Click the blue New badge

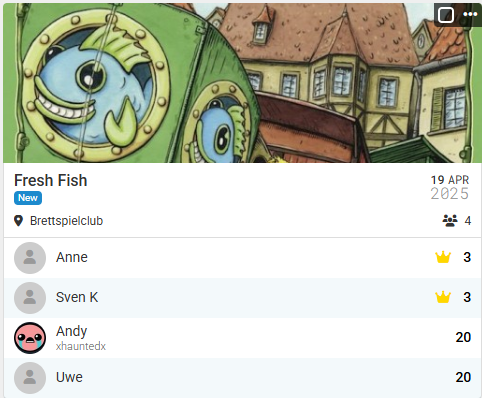[x=28, y=198]
